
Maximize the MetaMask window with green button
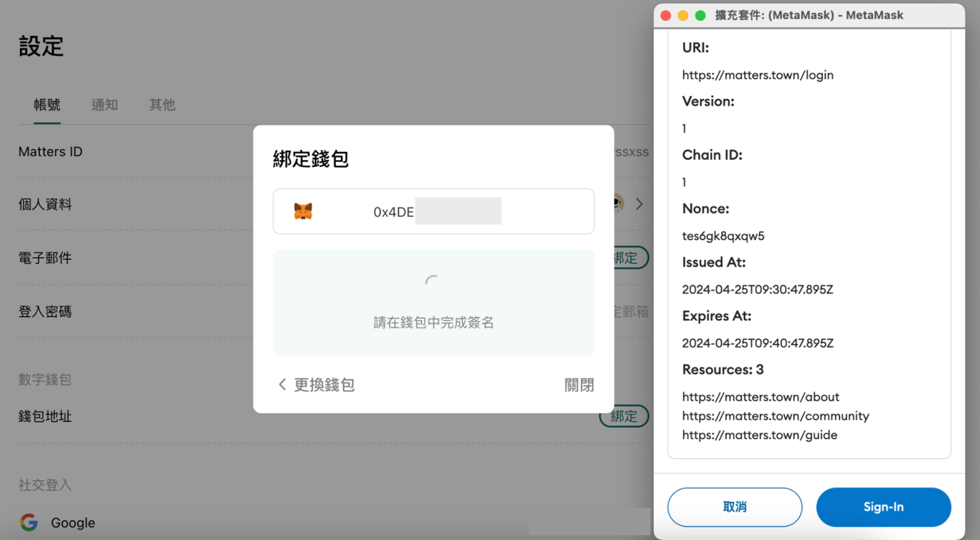(700, 15)
